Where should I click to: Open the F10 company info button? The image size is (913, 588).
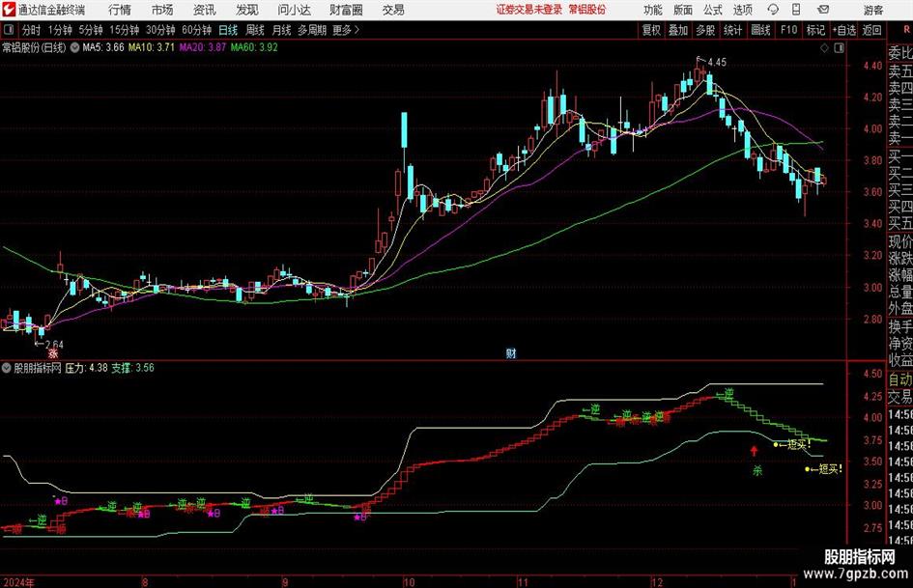coord(788,30)
